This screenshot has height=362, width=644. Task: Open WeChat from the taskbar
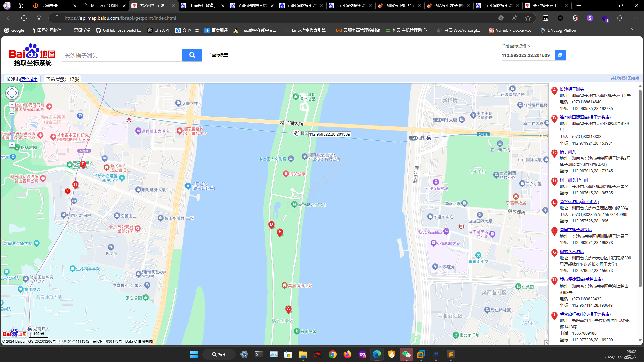406,354
